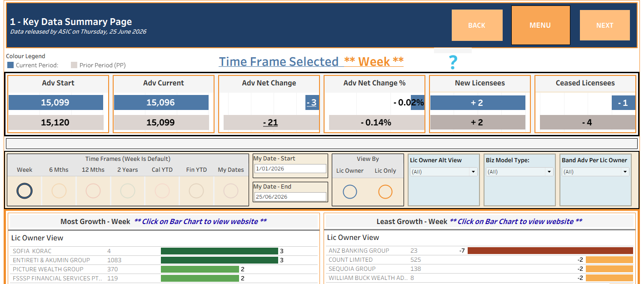Image resolution: width=644 pixels, height=284 pixels.
Task: Open the Lic Owner Alt View dropdown
Action: coord(443,172)
